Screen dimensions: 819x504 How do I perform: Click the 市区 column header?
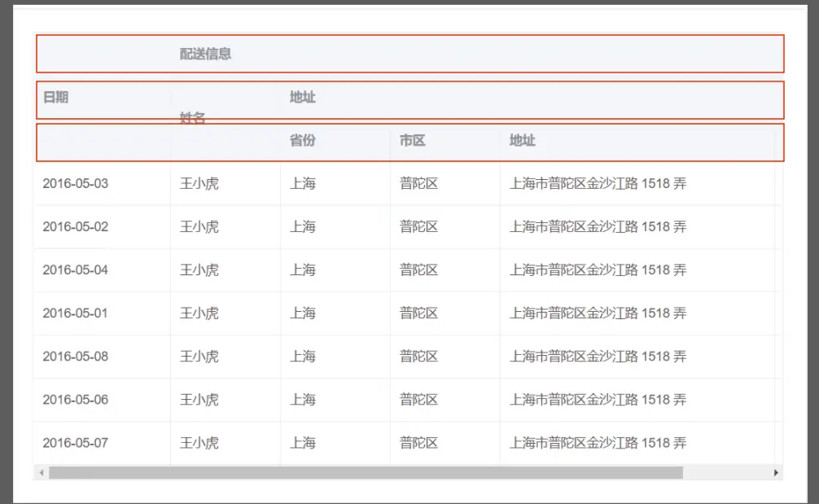[413, 141]
